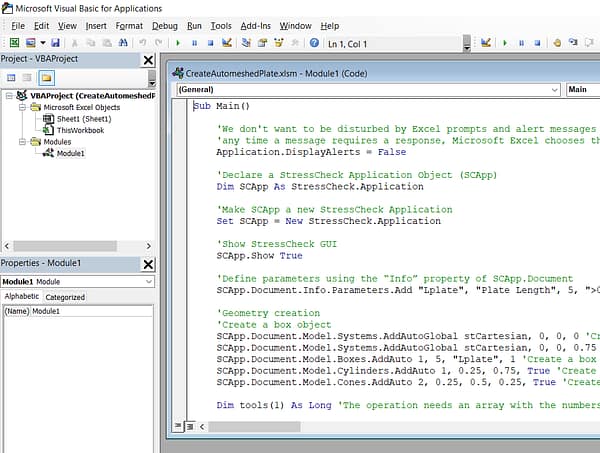Open the Debug menu
The image size is (600, 453).
click(165, 25)
